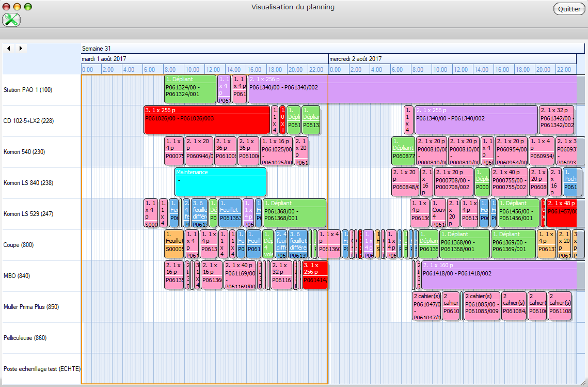
Task: Choose Muller Prima Plus (850) resource
Action: click(31, 307)
